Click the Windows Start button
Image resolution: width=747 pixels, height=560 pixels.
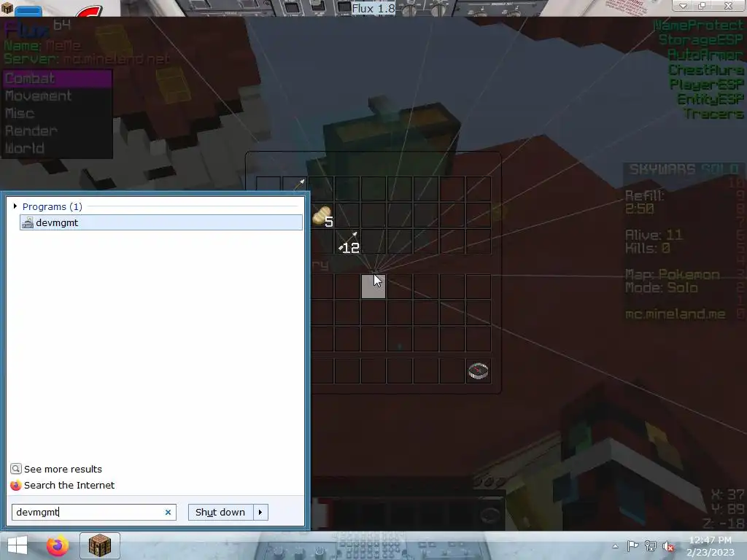[17, 545]
